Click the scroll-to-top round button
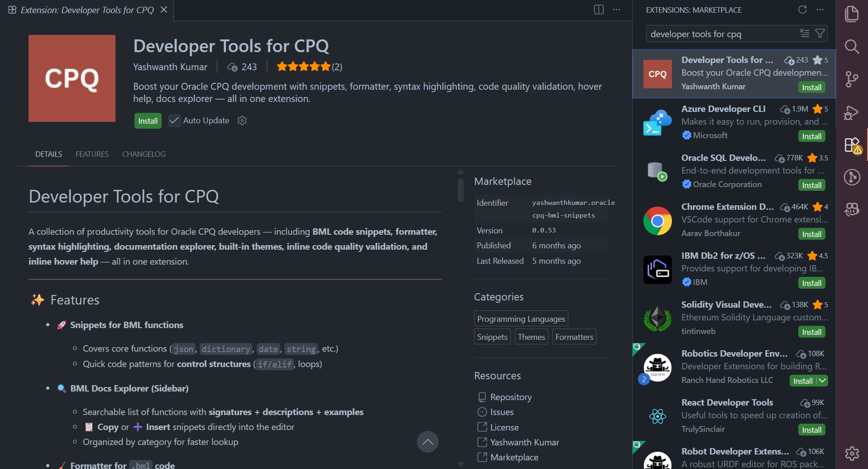 pos(427,442)
